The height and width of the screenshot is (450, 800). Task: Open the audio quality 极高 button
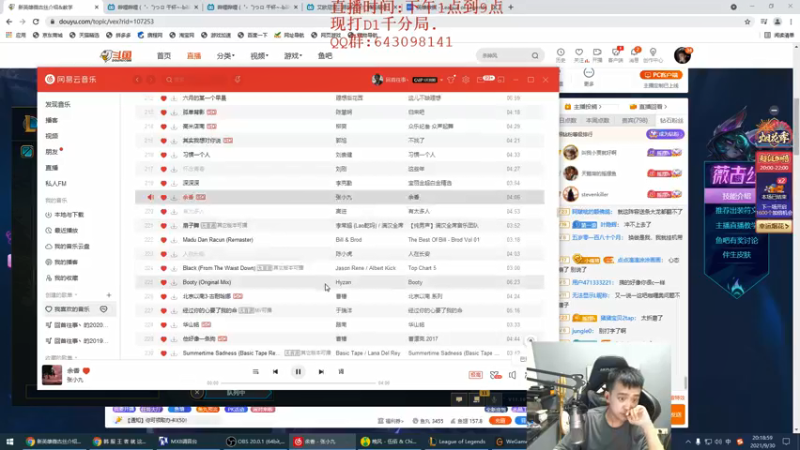click(x=476, y=375)
